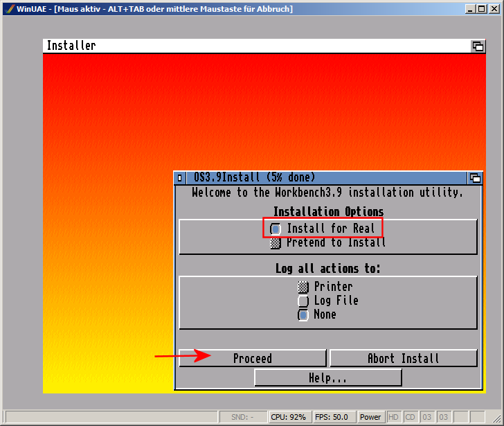Viewport: 504px width, 426px height.
Task: Click the Abort Install button
Action: coord(404,358)
